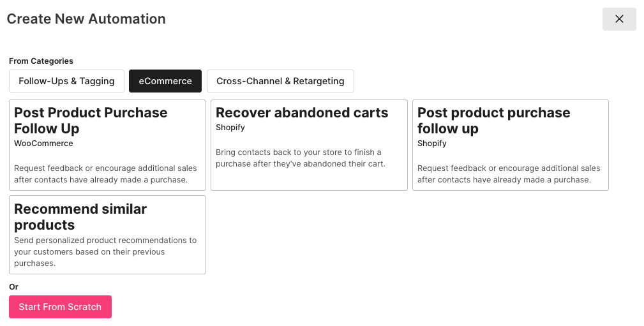The height and width of the screenshot is (326, 644).
Task: Click empty area of Recover abandoned carts card
Action: [x=309, y=180]
